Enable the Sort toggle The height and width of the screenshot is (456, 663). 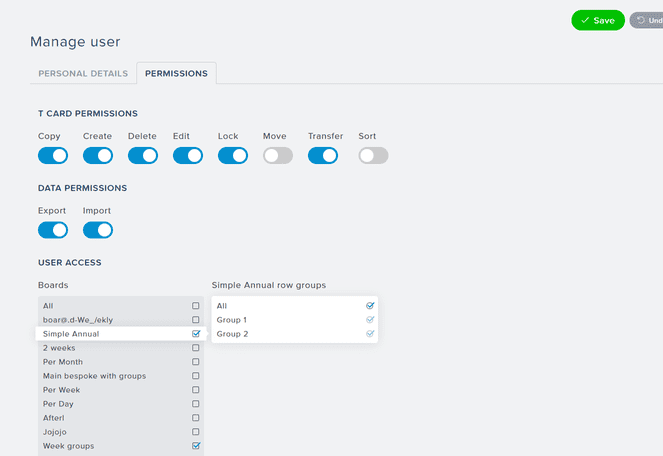(373, 155)
